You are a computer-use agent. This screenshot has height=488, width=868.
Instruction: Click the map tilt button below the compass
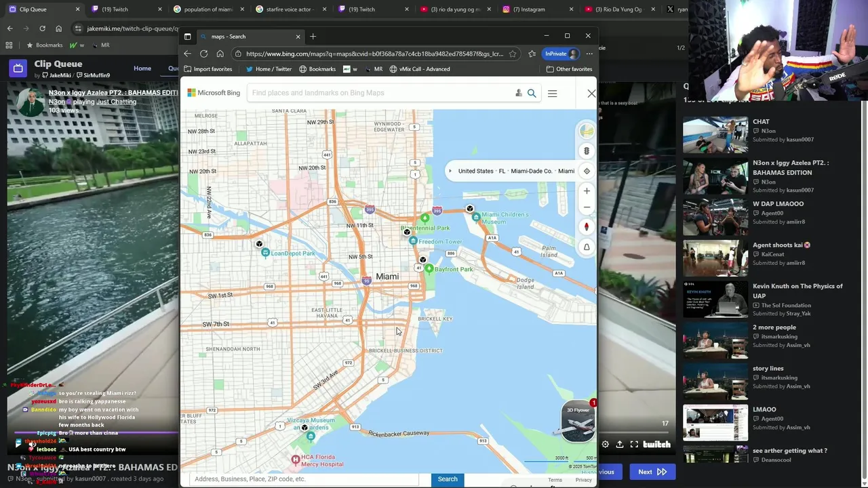(587, 247)
